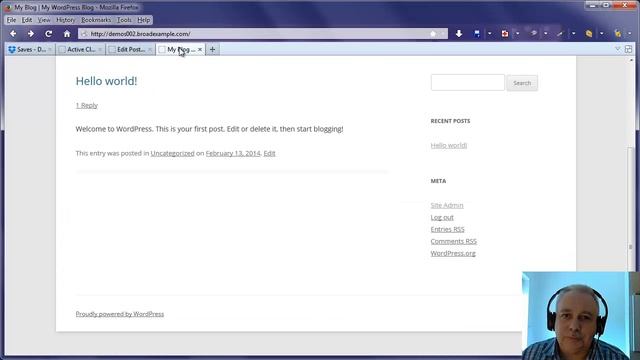Expand dropdown beside the grey oval icon
The image size is (640, 360).
pyautogui.click(x=546, y=34)
